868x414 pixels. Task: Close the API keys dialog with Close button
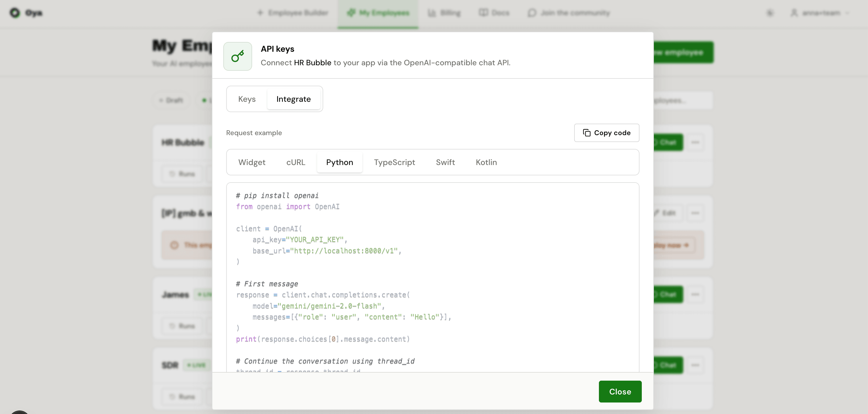(620, 392)
